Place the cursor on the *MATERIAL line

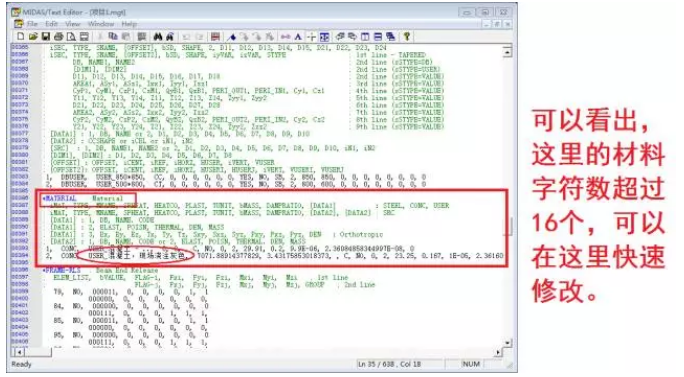pos(83,199)
